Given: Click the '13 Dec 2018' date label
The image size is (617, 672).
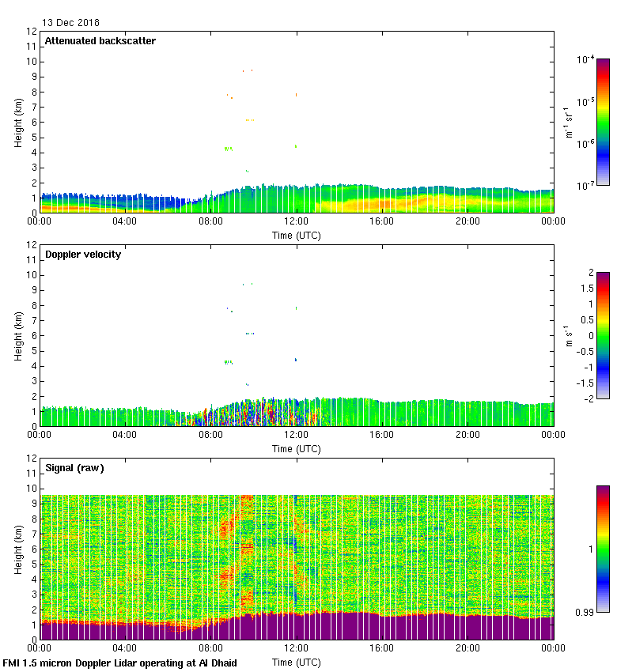Looking at the screenshot, I should point(70,23).
